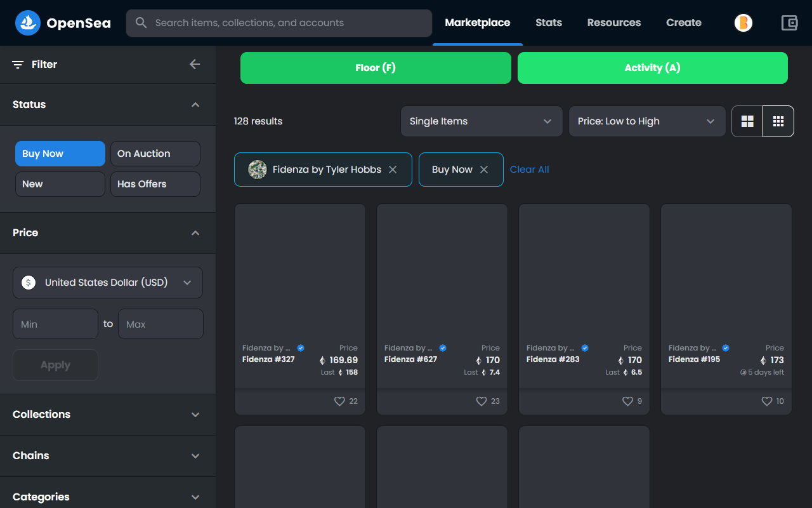Click the OpenSea ship logo
The width and height of the screenshot is (812, 508).
point(27,23)
